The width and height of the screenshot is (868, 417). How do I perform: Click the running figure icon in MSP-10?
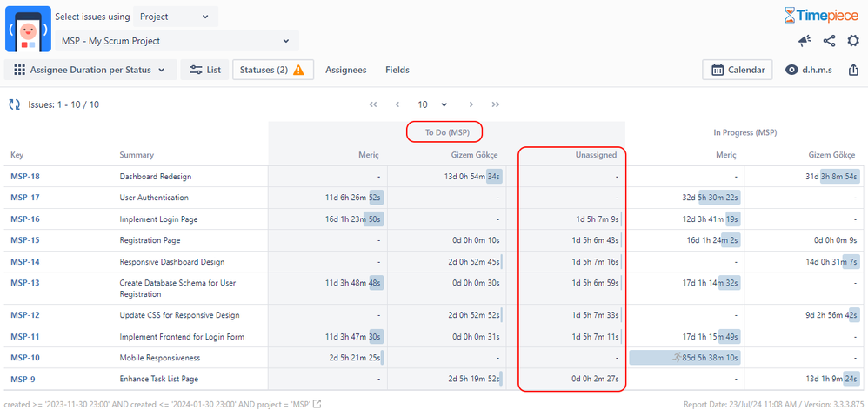(677, 357)
